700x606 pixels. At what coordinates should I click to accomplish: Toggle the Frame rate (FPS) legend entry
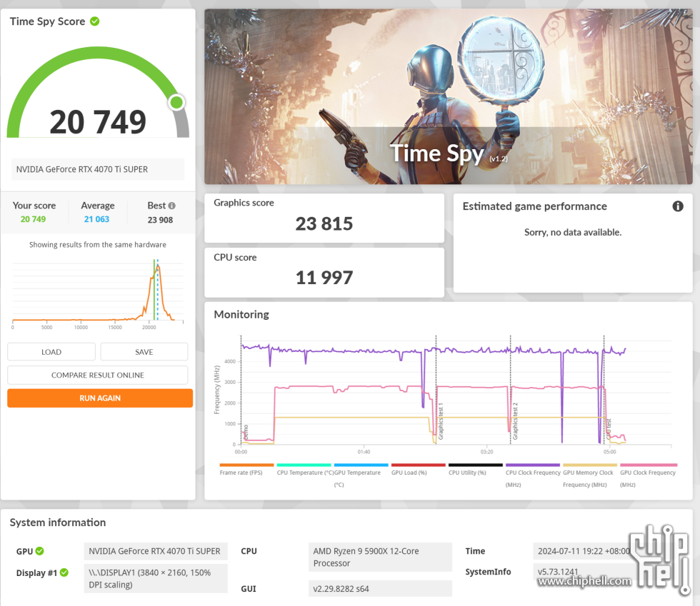click(246, 470)
